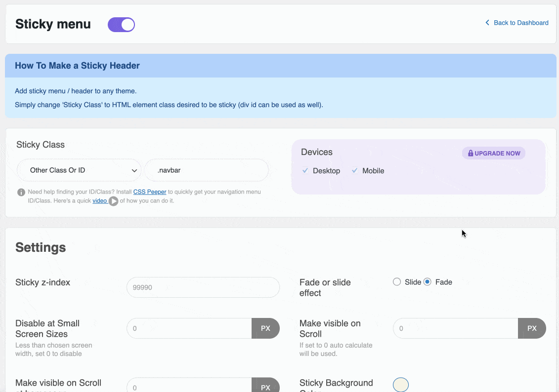Click Make visible on Scroll at homepage field

(x=189, y=385)
